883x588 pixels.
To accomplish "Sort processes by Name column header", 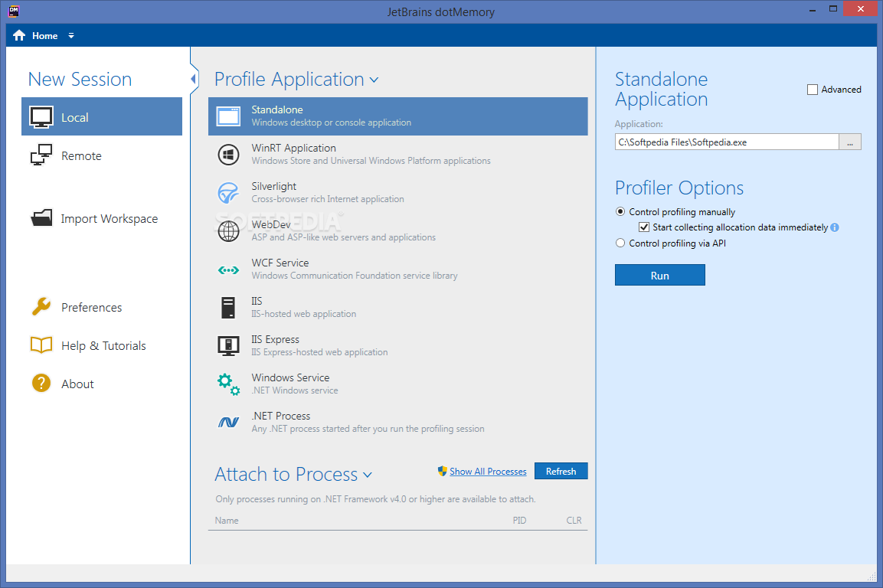I will point(227,521).
